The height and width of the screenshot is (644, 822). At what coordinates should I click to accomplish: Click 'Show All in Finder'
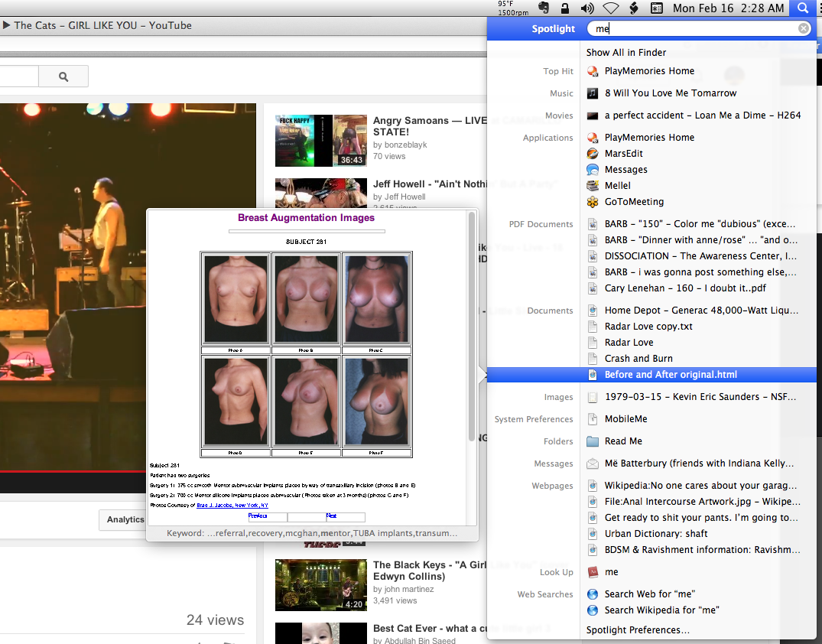(x=625, y=52)
